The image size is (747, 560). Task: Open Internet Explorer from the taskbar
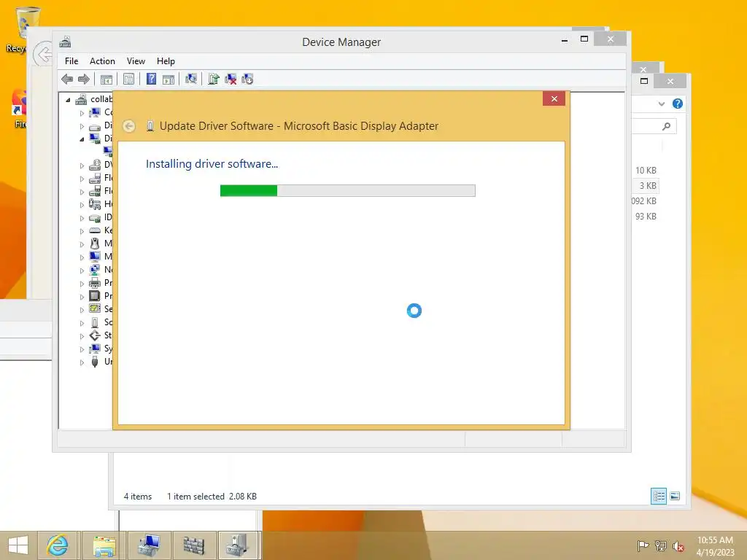point(58,545)
